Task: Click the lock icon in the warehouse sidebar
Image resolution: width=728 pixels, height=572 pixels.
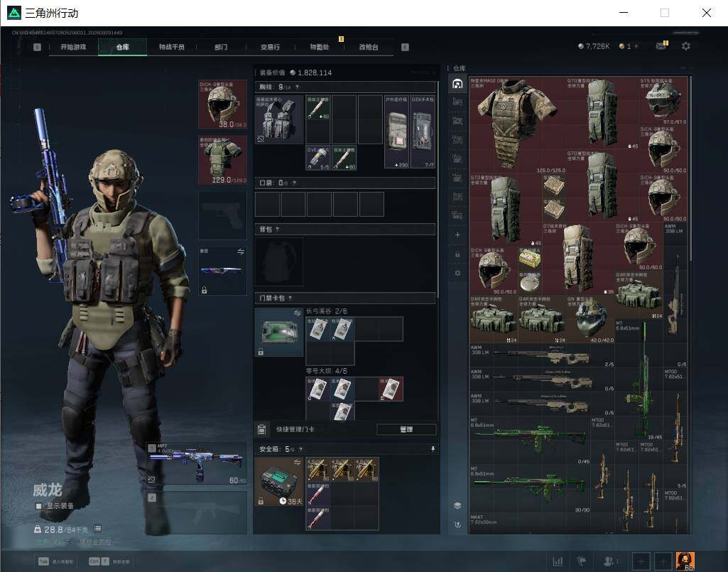Action: (x=457, y=254)
